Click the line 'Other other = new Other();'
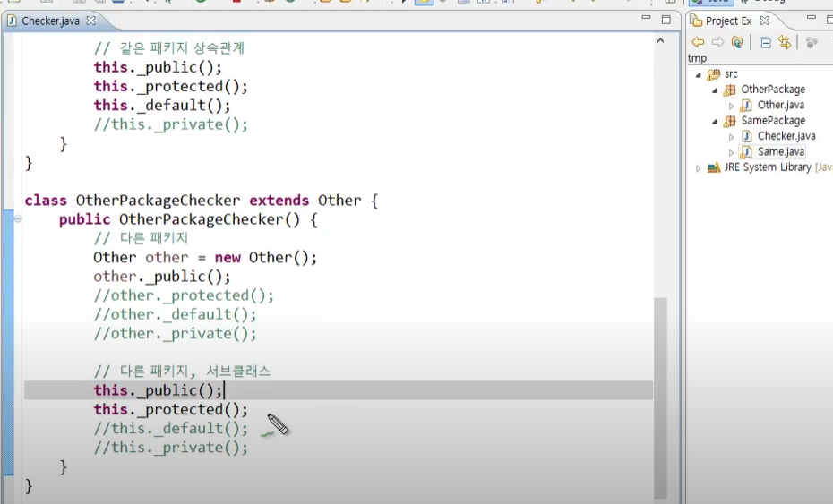Image resolution: width=833 pixels, height=504 pixels. point(205,258)
